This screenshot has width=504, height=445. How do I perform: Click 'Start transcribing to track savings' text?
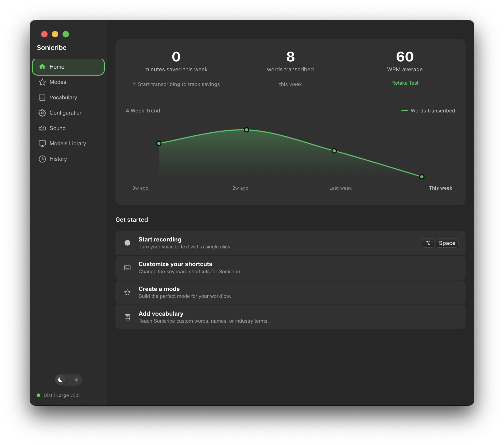(179, 84)
